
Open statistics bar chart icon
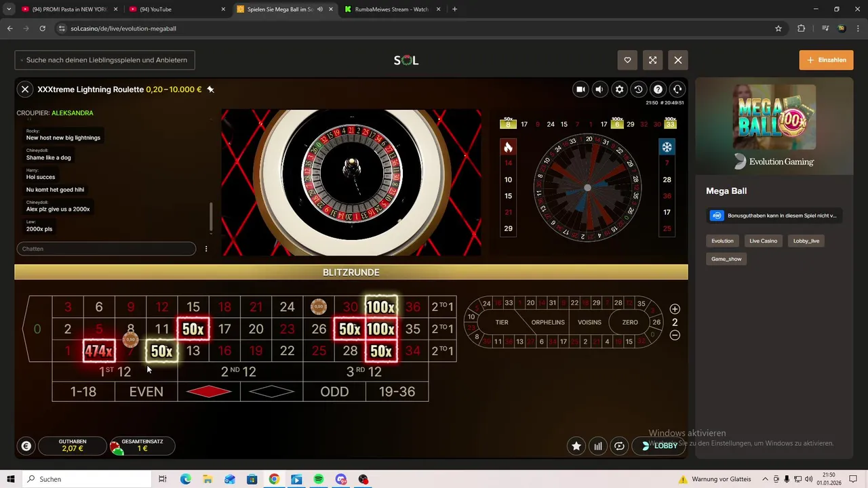coord(597,446)
